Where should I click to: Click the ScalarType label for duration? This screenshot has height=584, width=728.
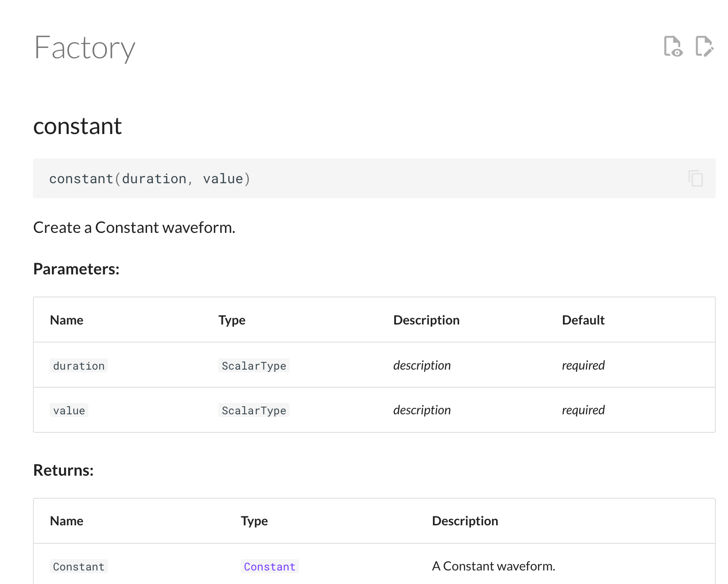tap(253, 366)
